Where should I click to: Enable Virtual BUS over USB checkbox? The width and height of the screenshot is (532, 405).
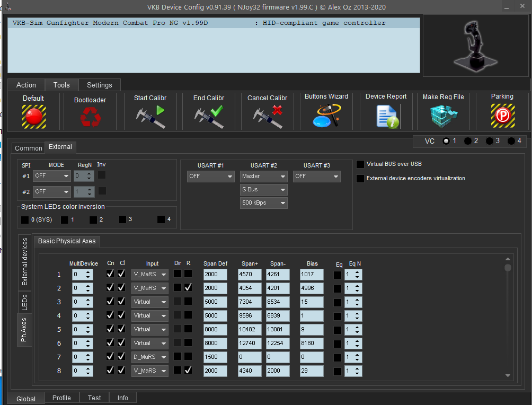tap(361, 164)
